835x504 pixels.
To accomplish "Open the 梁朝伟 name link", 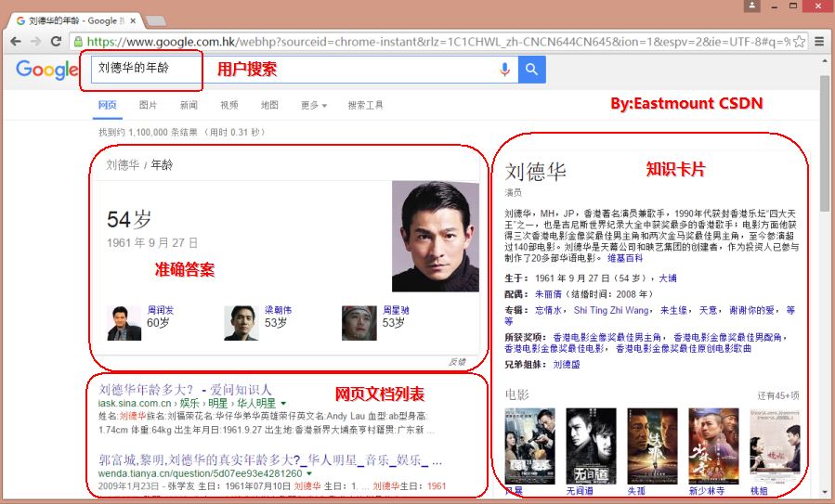I will tap(278, 310).
